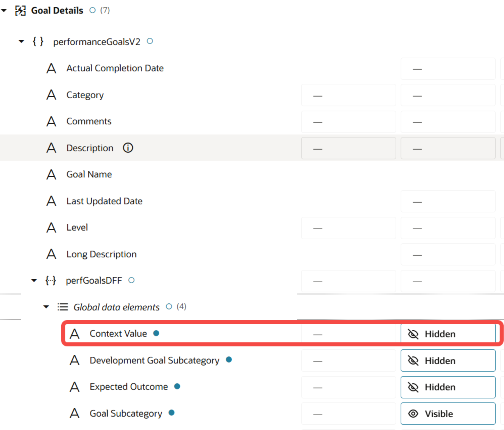Click Long Description's dash value cell
504x430 pixels.
[x=448, y=255]
